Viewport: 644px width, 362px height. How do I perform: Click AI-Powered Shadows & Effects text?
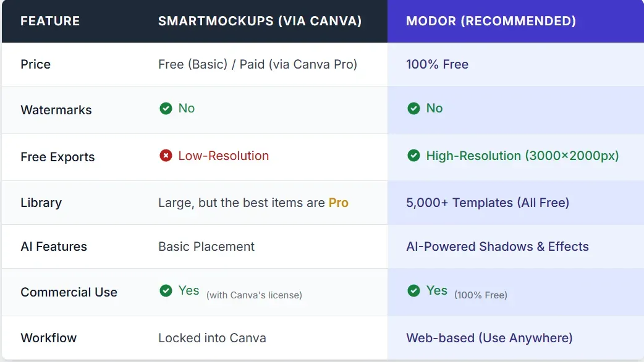tap(497, 246)
